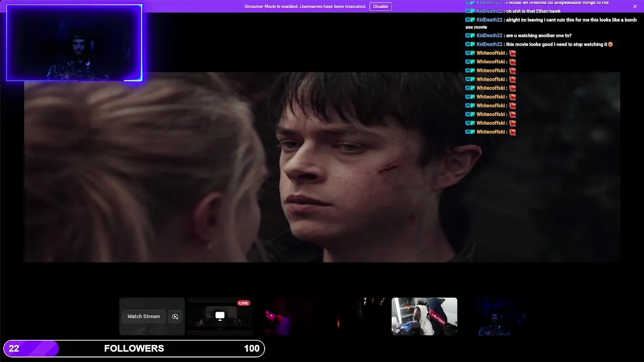Click the chat message "oh shit is that Ethan hawk"

(x=533, y=11)
